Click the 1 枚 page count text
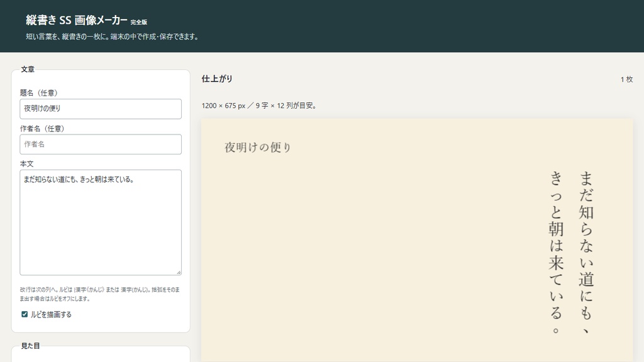Screen dimensions: 644x362 pos(627,80)
